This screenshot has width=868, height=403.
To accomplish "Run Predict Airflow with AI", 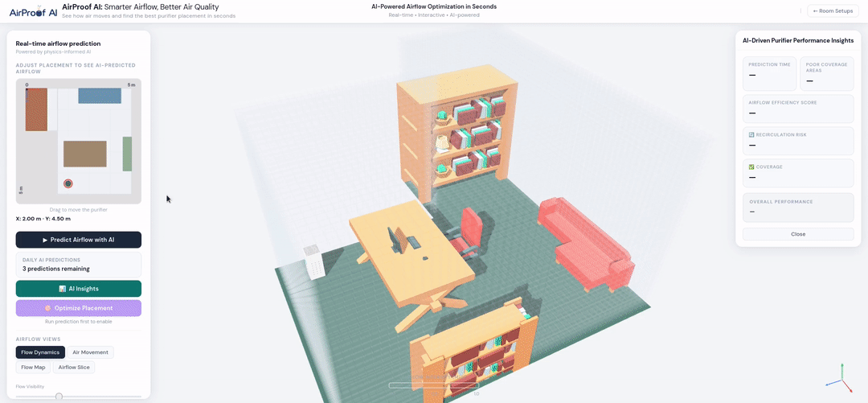I will [x=79, y=240].
